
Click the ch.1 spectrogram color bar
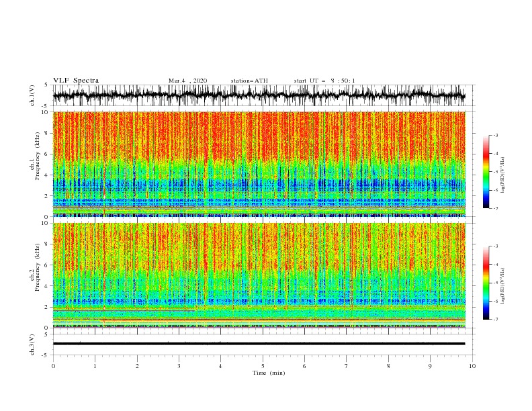486,172
